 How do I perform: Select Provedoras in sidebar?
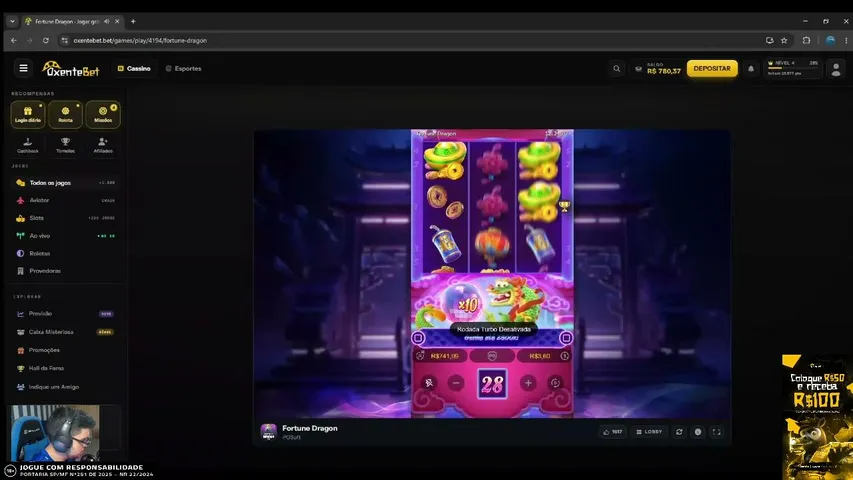[65, 270]
